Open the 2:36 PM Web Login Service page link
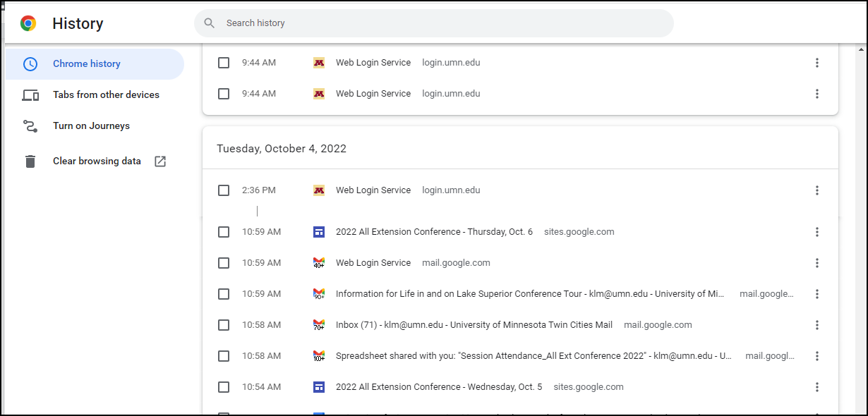 tap(373, 190)
